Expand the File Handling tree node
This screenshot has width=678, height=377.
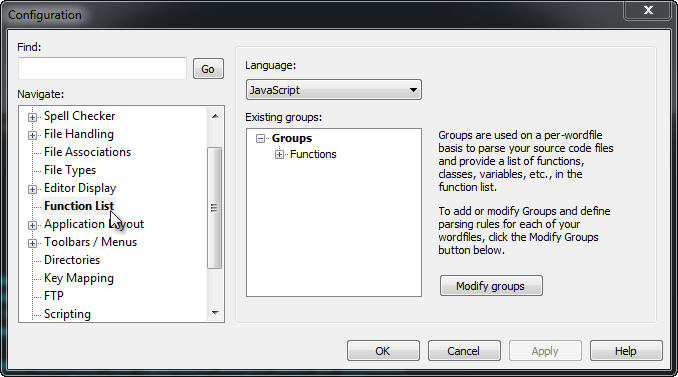click(x=32, y=135)
